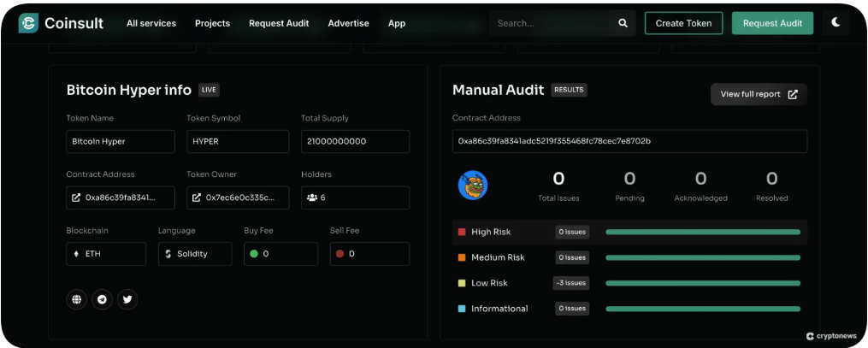Screen dimensions: 868x348
Task: Open the Telegram icon link
Action: (x=102, y=299)
